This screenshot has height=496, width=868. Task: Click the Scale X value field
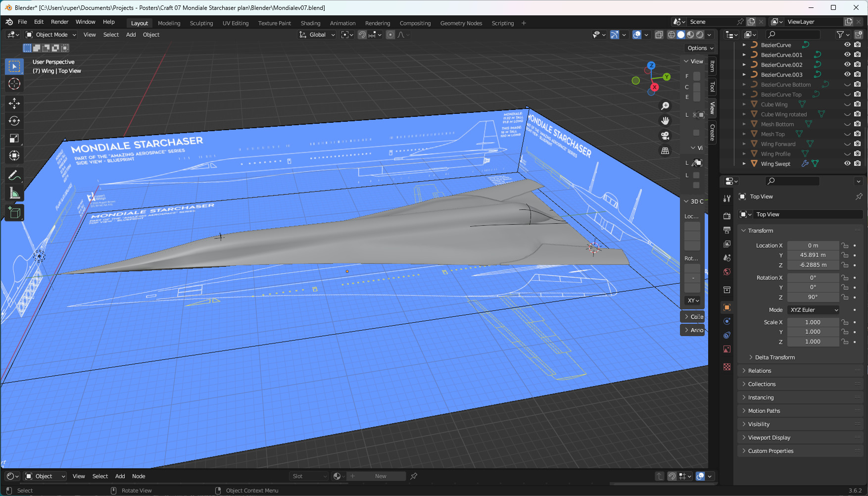point(813,322)
